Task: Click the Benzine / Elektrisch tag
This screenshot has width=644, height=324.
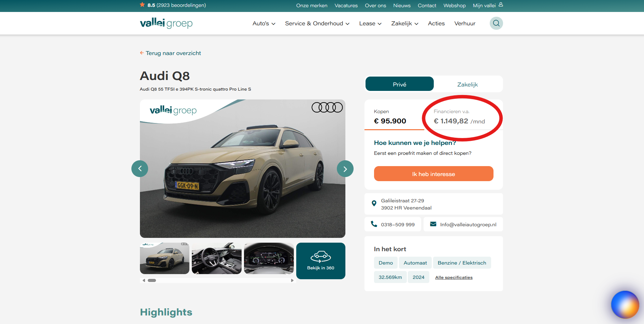Action: pos(462,262)
